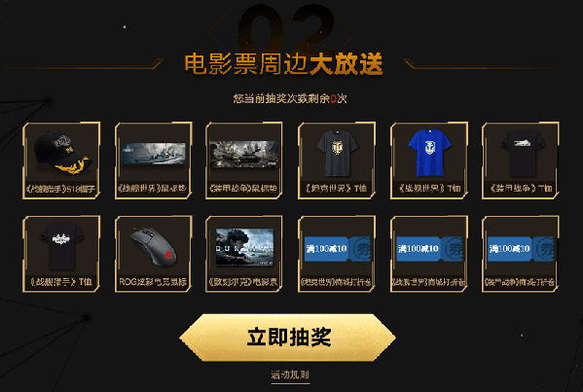Click the 《坦克世界》T恤 caption
Viewport: 583px width, 392px height.
(x=337, y=189)
